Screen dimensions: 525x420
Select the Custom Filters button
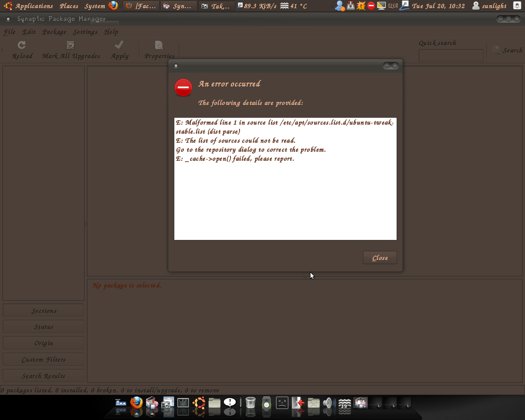(x=43, y=359)
